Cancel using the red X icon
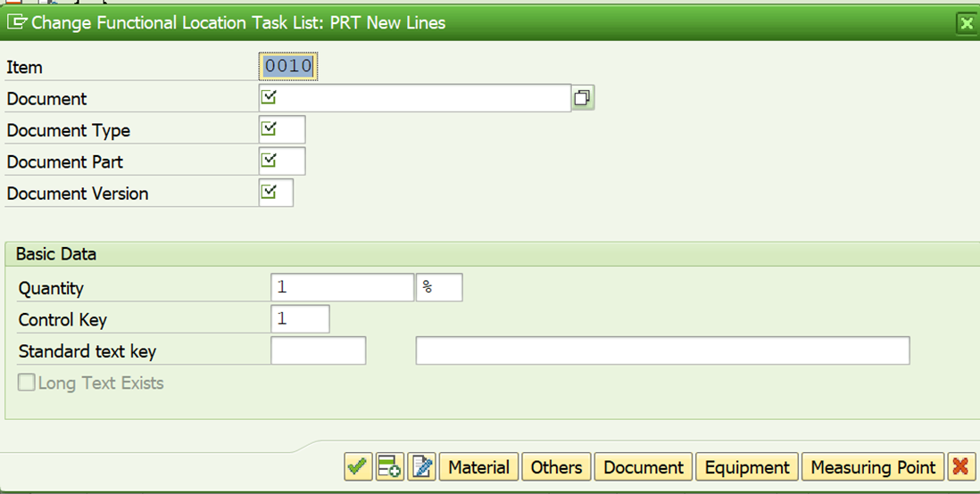980x494 pixels. (960, 467)
